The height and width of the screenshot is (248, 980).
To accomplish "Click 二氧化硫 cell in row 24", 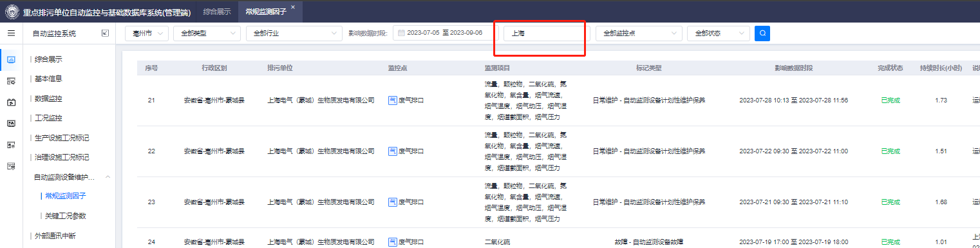I will (498, 242).
